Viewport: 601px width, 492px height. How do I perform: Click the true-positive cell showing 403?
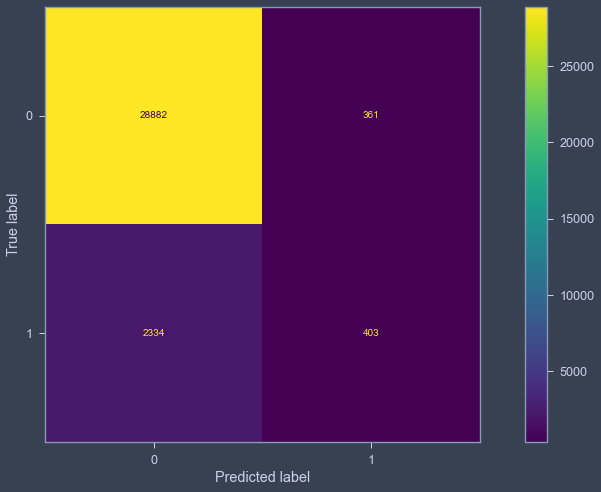[371, 333]
